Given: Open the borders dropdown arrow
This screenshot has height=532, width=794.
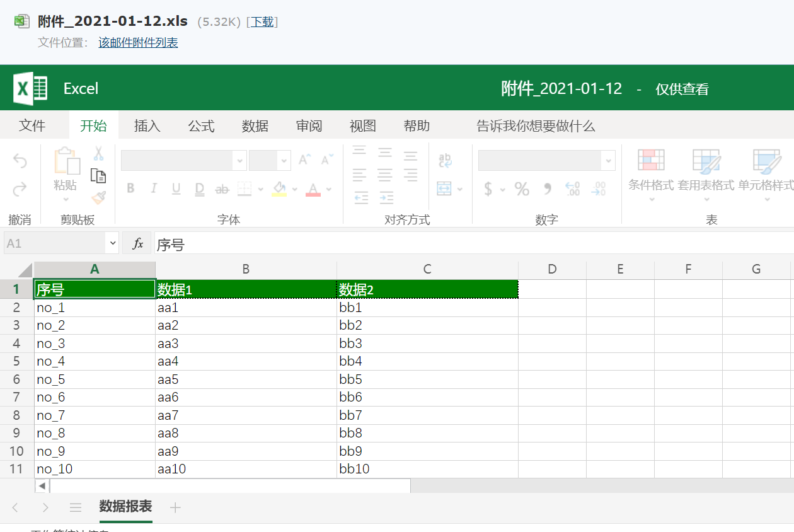Looking at the screenshot, I should (x=260, y=189).
